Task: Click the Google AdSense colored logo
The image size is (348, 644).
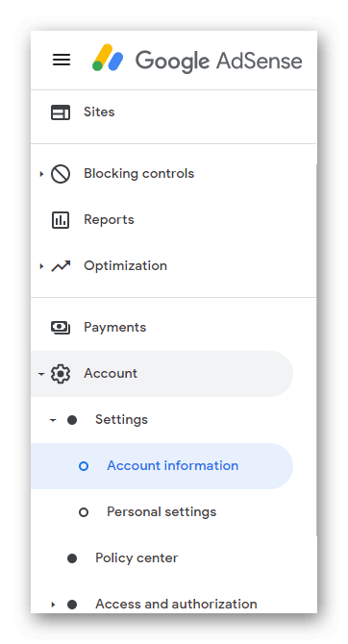Action: [108, 58]
